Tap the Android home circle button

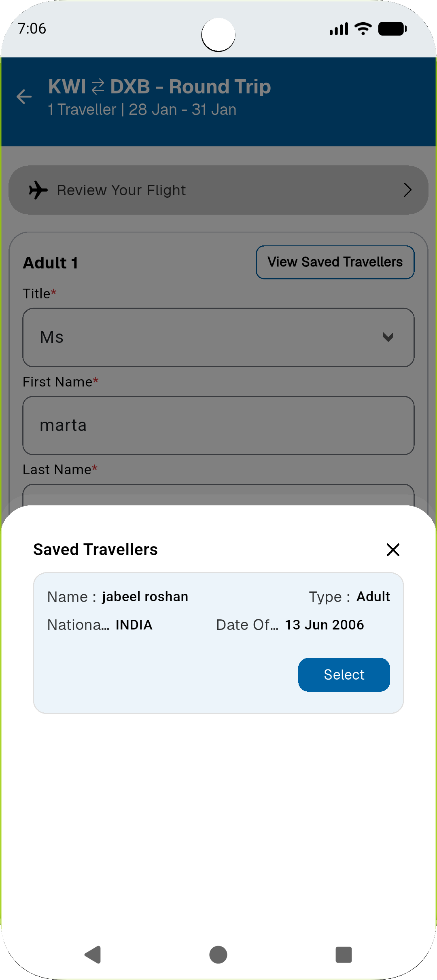pos(218,955)
